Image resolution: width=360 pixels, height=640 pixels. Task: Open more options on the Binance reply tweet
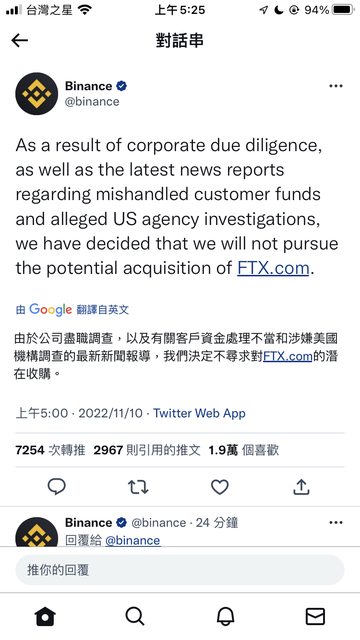(336, 522)
